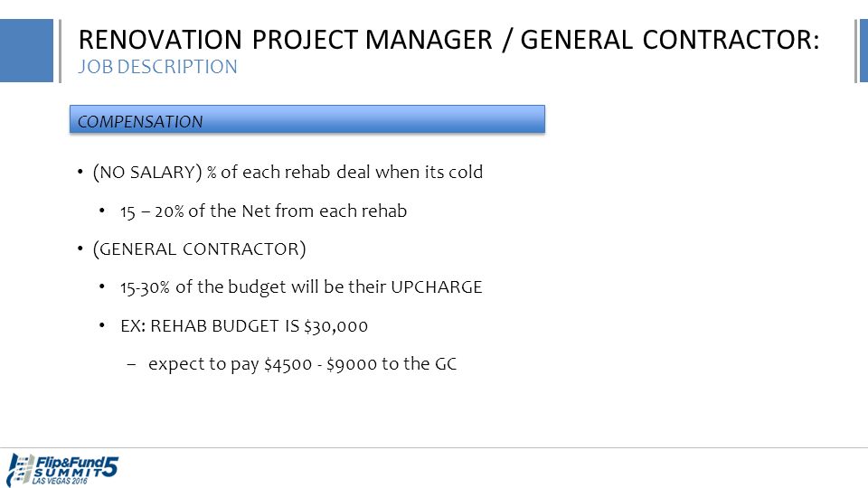Image resolution: width=868 pixels, height=488 pixels.
Task: Click the JOB DESCRIPTION subtitle
Action: 157,67
